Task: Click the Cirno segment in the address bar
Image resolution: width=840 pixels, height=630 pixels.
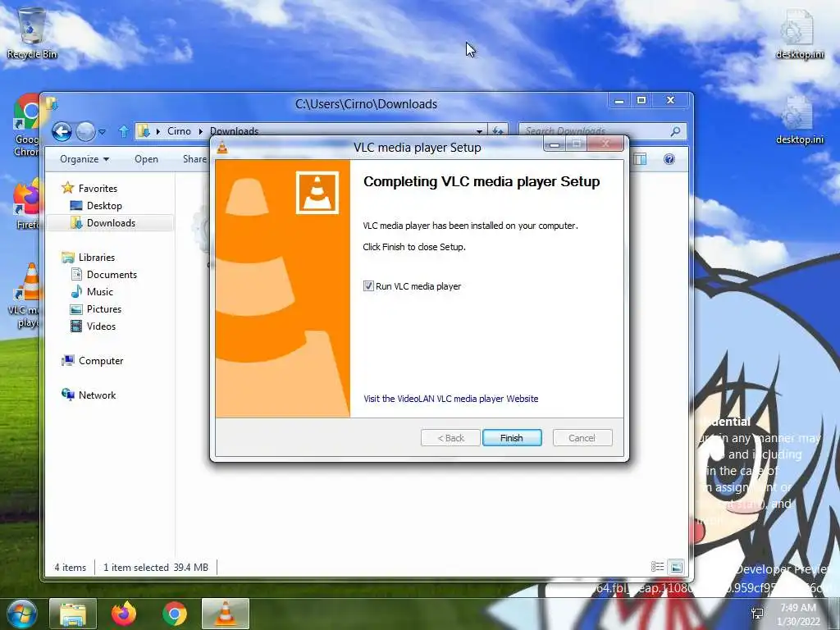Action: tap(179, 131)
